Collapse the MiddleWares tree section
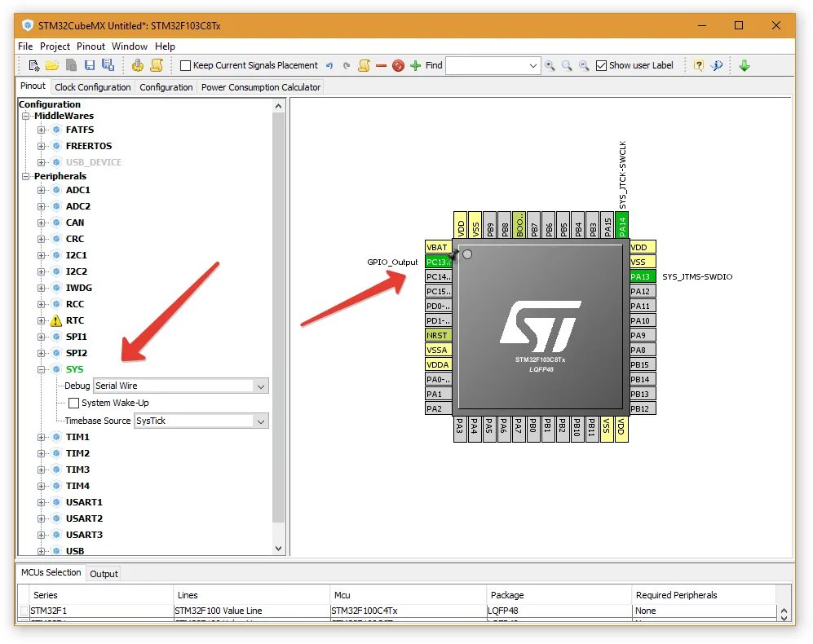The width and height of the screenshot is (813, 644). 25,116
